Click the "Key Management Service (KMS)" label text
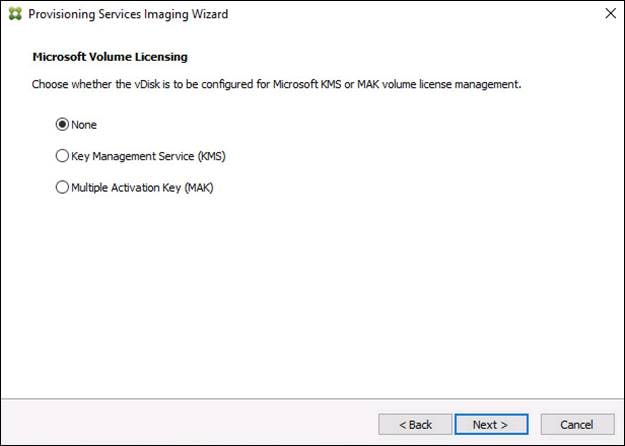The height and width of the screenshot is (446, 625). pos(140,156)
